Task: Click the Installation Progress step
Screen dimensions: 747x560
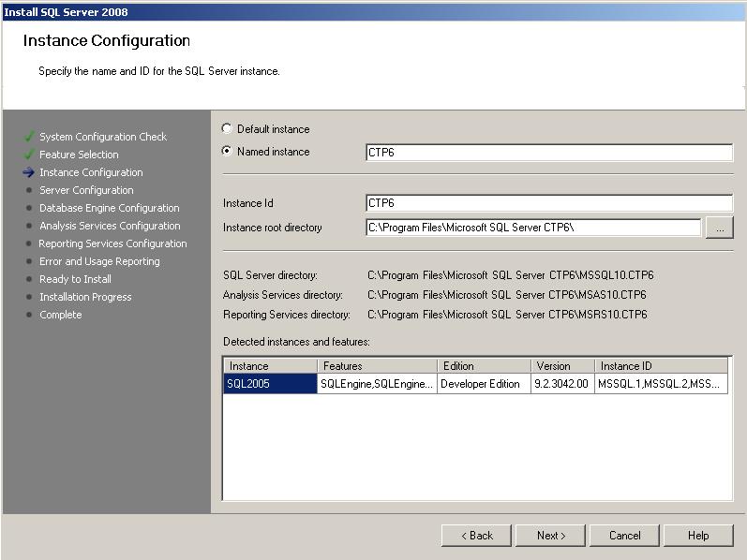Action: click(x=85, y=297)
